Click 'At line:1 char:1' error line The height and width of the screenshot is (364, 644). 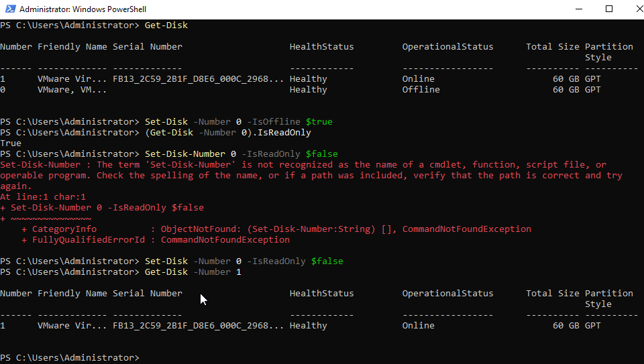[43, 197]
